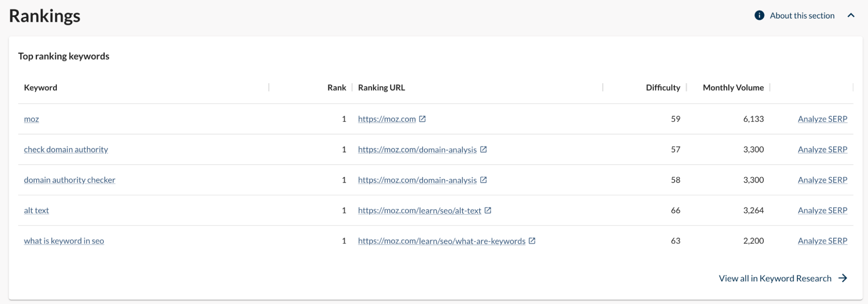Open external link icon beside what-are-keywords URL
This screenshot has width=868, height=304.
(532, 241)
